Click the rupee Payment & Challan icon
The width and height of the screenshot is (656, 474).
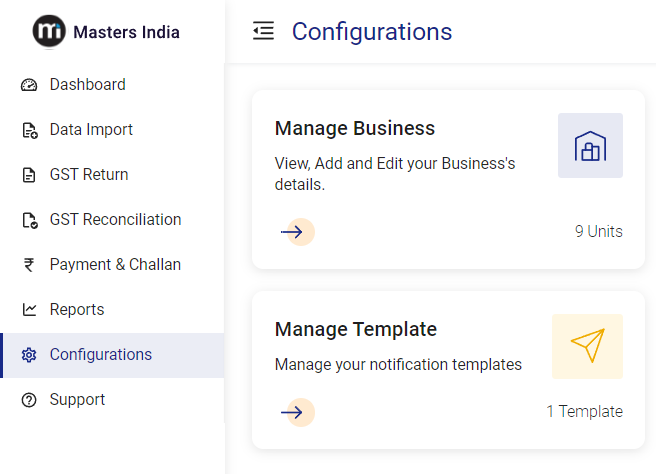click(x=29, y=265)
